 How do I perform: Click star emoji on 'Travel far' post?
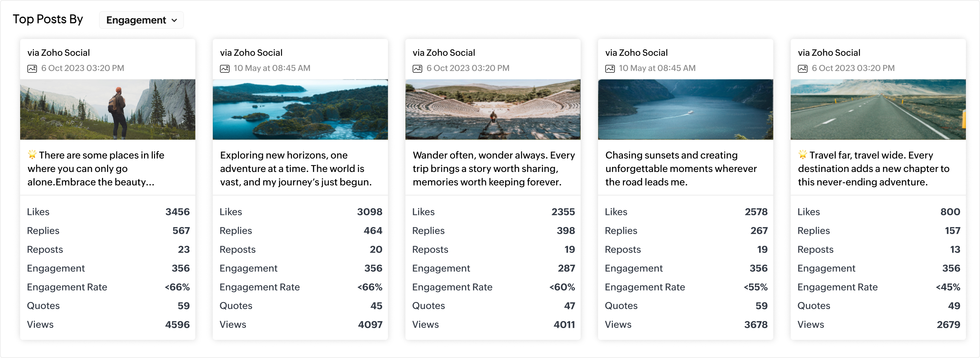[802, 154]
